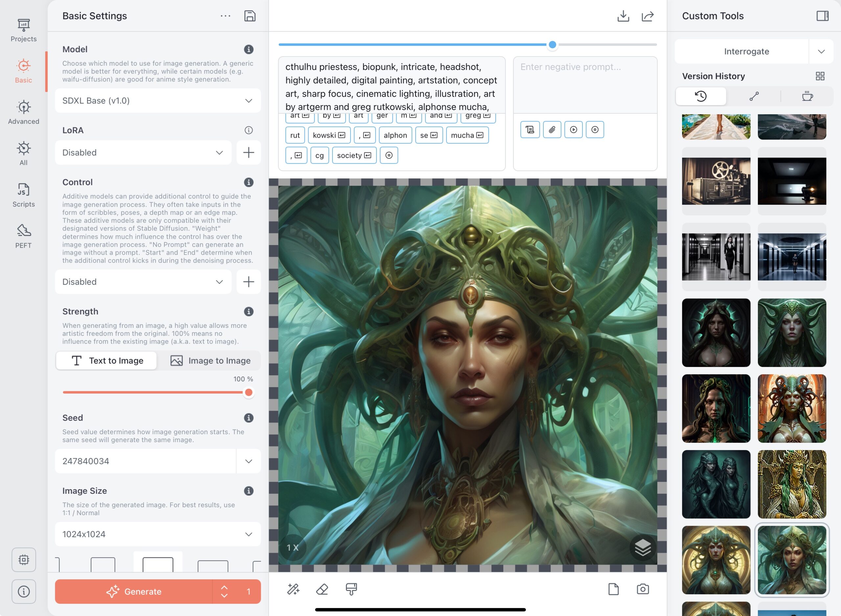Add a LoRA with the plus button
This screenshot has height=616, width=841.
tap(249, 152)
